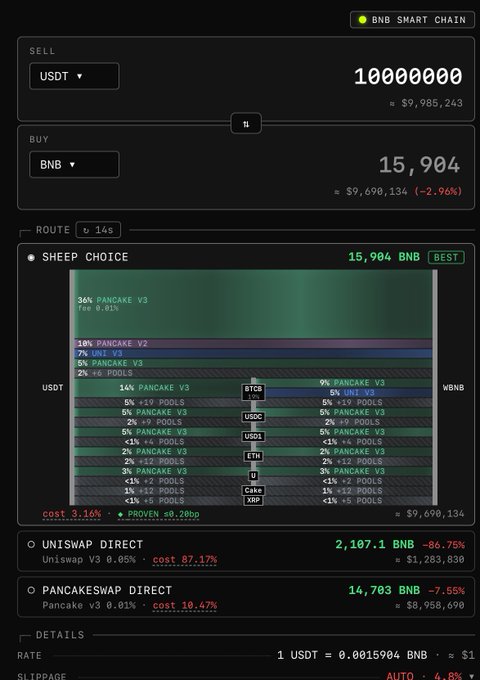The image size is (480, 680).
Task: Click the ≈ $9,985,243 sell value
Action: coord(426,103)
